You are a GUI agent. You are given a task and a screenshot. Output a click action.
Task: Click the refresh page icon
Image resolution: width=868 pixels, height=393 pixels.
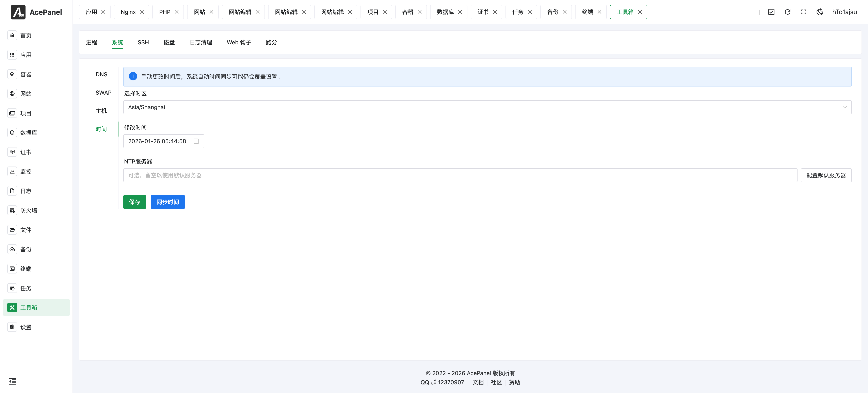point(787,12)
